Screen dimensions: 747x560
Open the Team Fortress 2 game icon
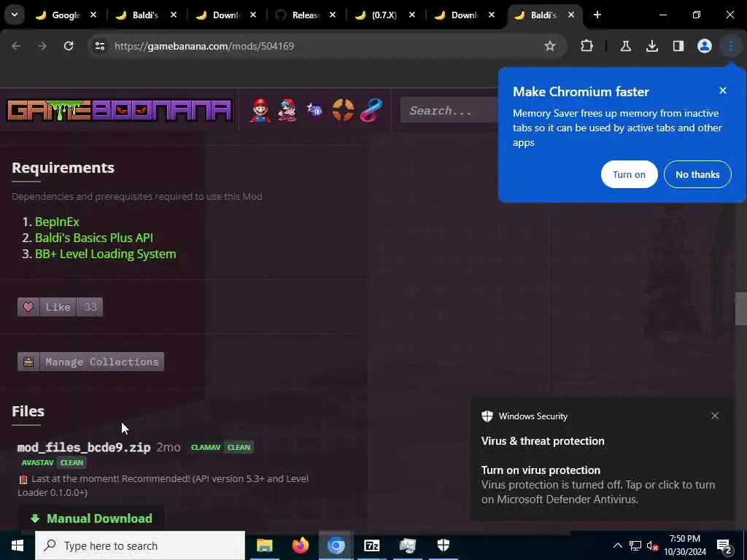[343, 110]
